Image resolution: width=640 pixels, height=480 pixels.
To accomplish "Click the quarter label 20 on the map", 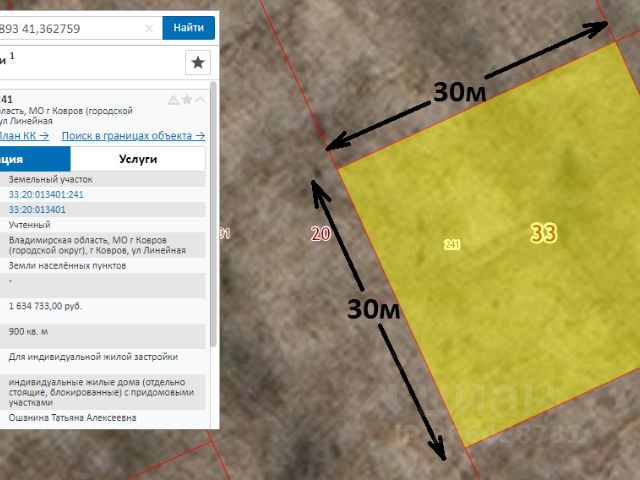I will pyautogui.click(x=320, y=234).
